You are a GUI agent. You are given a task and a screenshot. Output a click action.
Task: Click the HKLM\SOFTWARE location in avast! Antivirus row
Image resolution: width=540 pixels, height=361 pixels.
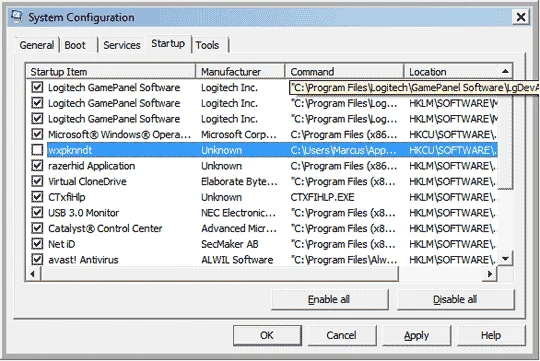point(452,260)
